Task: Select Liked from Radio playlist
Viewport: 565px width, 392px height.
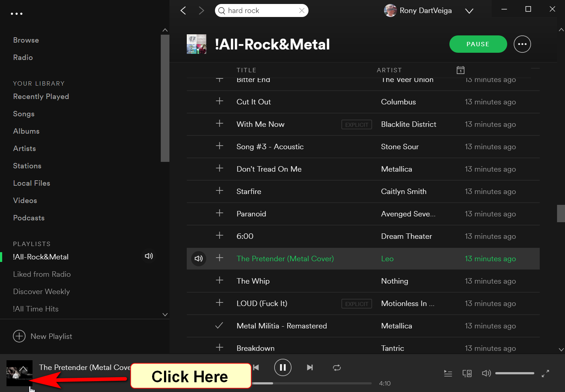Action: coord(42,274)
